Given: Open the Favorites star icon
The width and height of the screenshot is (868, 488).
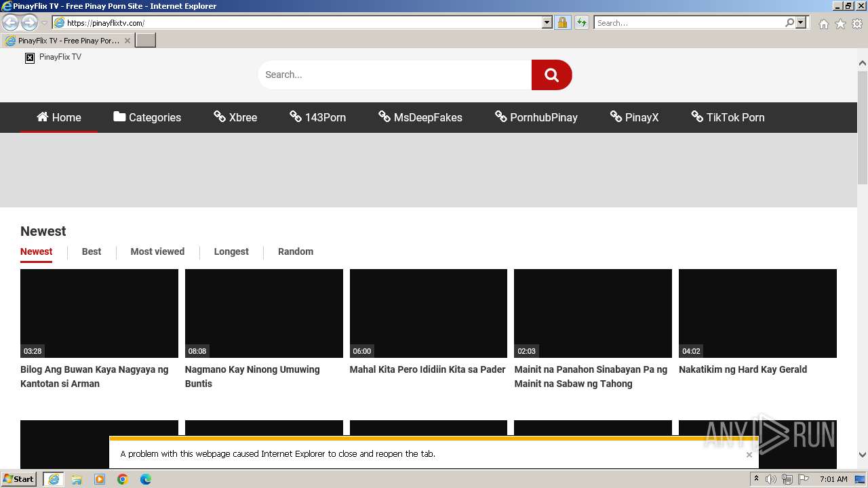Looking at the screenshot, I should pos(840,24).
